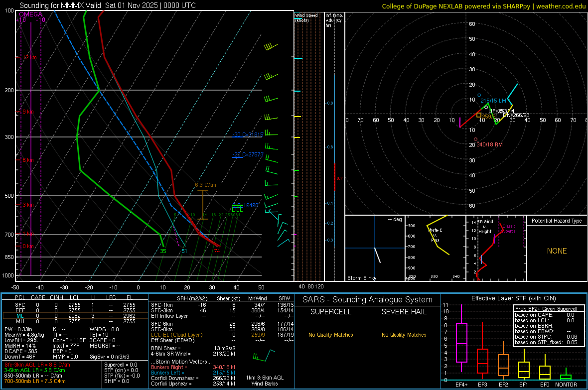The image size is (588, 390).
Task: Click the 'Supercell = 0.0' value
Action: point(121,365)
